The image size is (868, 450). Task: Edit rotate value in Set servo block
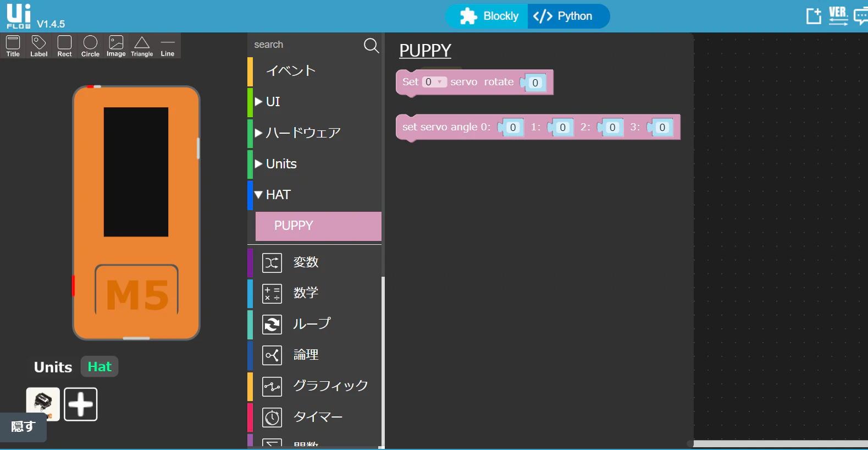coord(535,83)
